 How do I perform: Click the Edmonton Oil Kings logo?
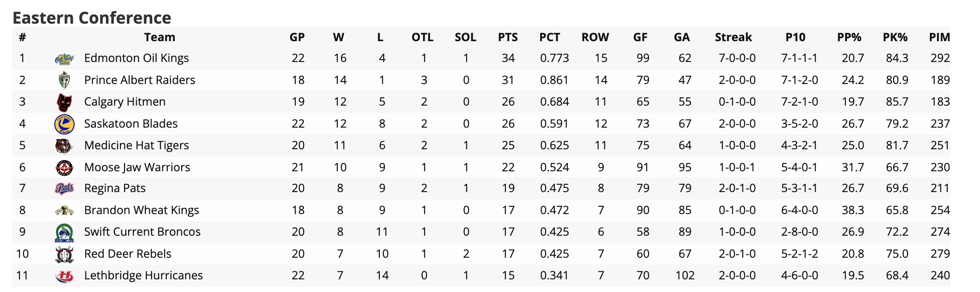(64, 59)
